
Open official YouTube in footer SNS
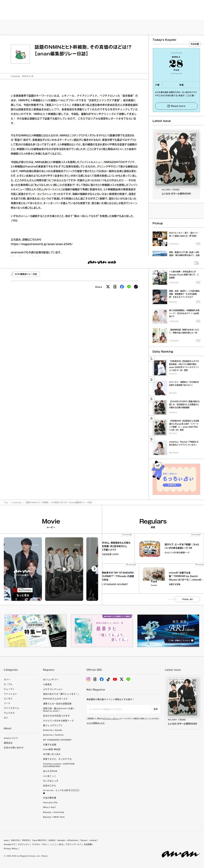click(115, 679)
